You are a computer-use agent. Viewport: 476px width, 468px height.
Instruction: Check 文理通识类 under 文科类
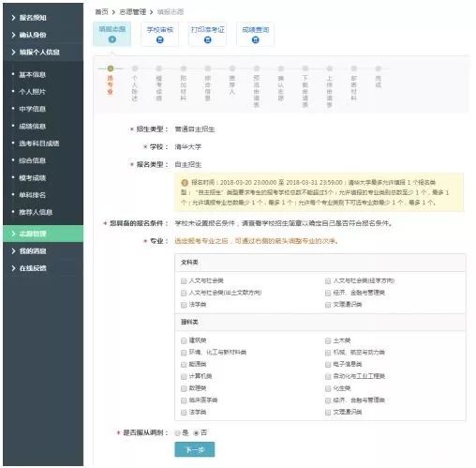click(328, 305)
